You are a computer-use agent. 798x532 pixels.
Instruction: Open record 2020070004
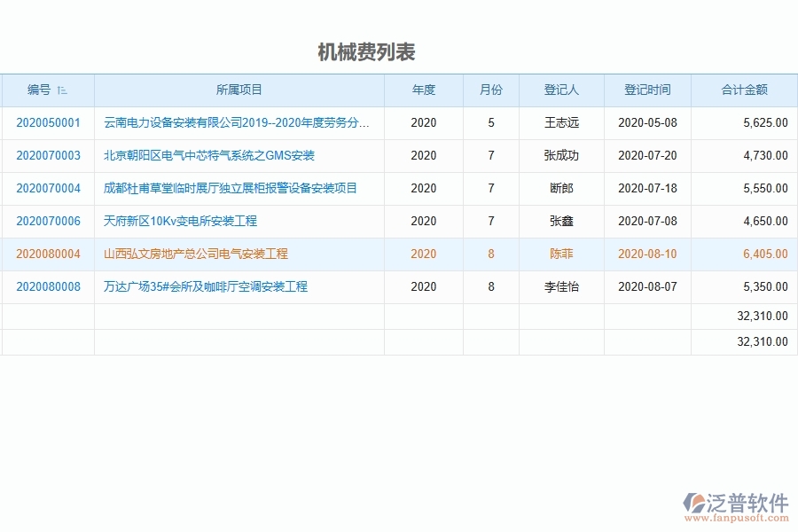49,189
